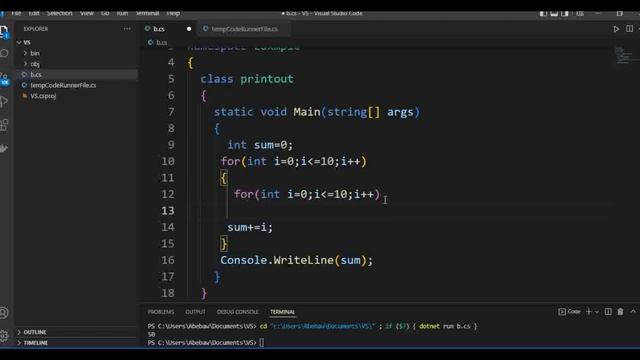Expand the Outline section
The width and height of the screenshot is (640, 360).
tap(76, 332)
